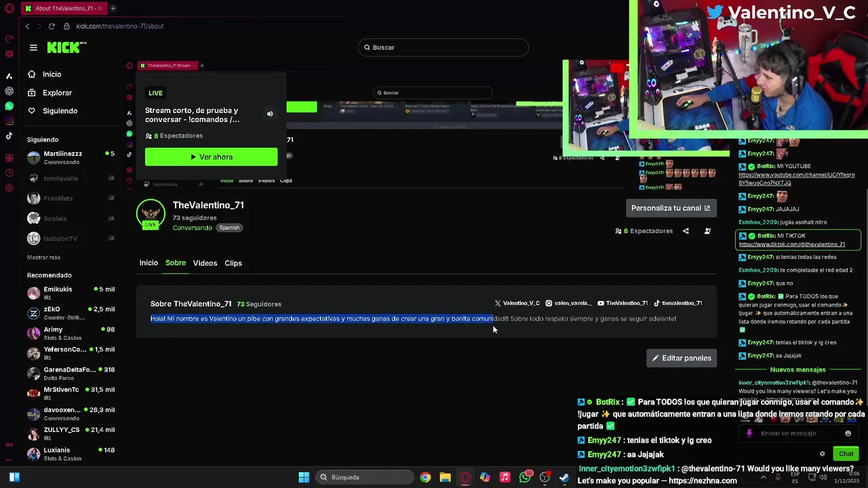Open a new browser tab
This screenshot has height=488, width=868.
coord(113,9)
